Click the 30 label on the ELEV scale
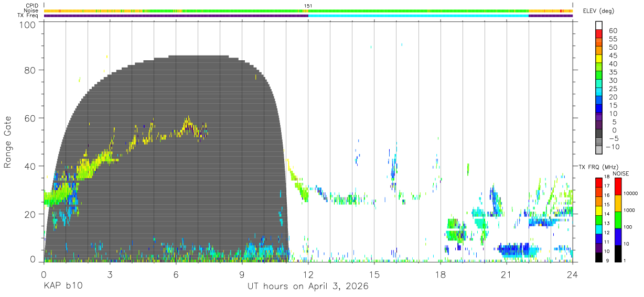The width and height of the screenshot is (644, 297). pyautogui.click(x=613, y=80)
